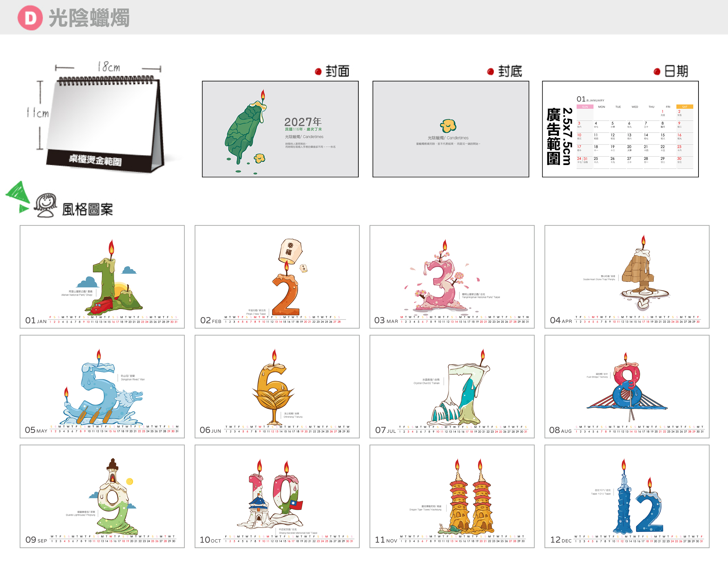Click the red dot beside 封底
The width and height of the screenshot is (728, 564).
[490, 72]
